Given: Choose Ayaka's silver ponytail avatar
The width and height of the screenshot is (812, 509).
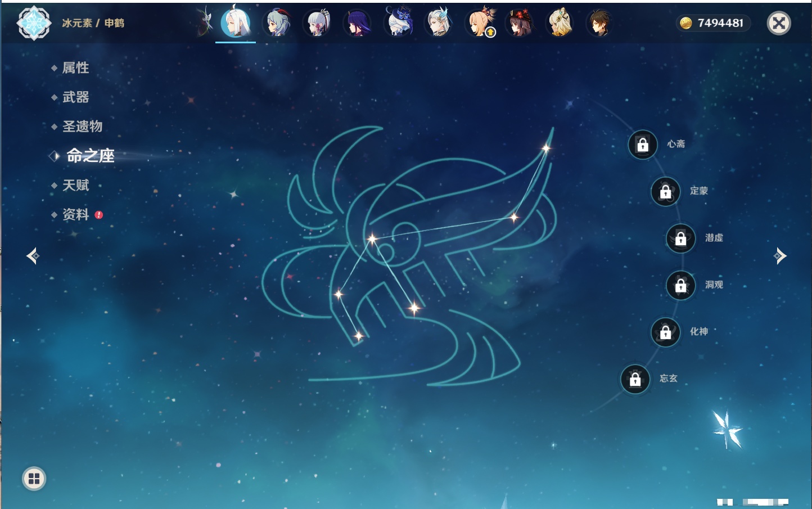Looking at the screenshot, I should click(x=317, y=23).
